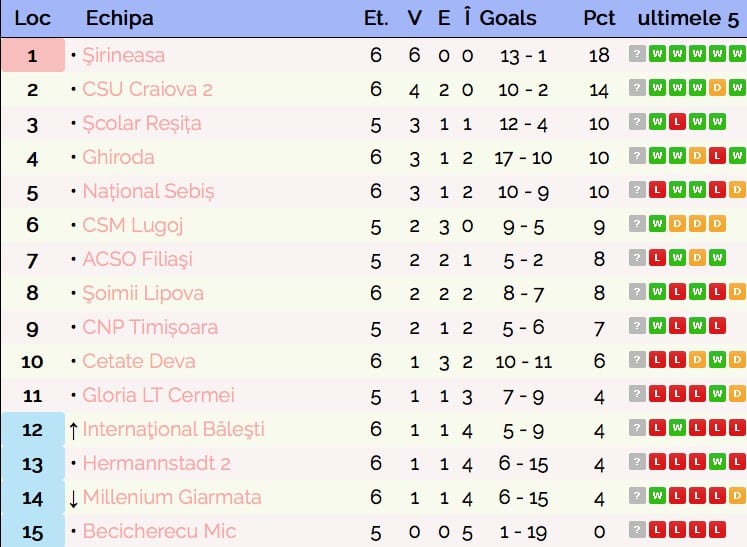Click the orange D badge in CSU Craiova 2's row

[717, 89]
